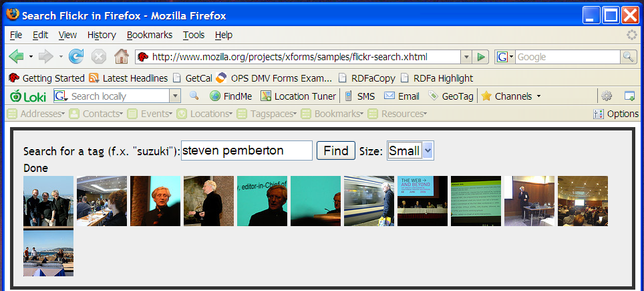Image resolution: width=644 pixels, height=291 pixels.
Task: Click the green Back arrow
Action: (x=17, y=57)
